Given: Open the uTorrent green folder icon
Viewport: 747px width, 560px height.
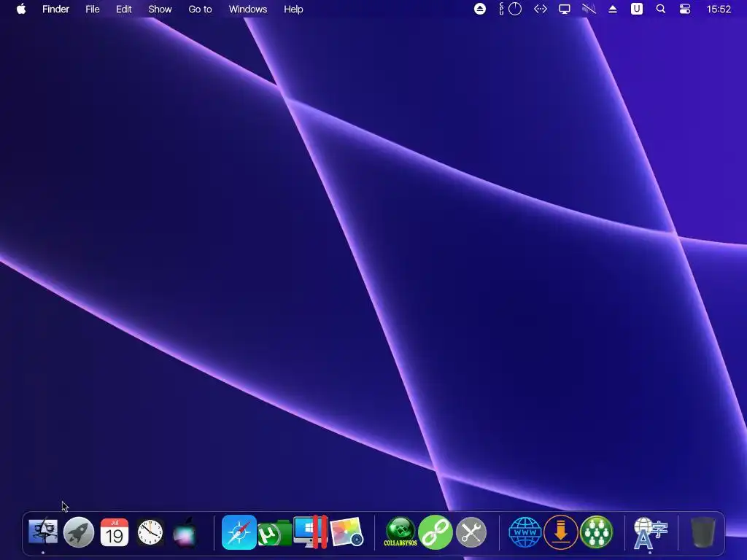Looking at the screenshot, I should [x=274, y=533].
